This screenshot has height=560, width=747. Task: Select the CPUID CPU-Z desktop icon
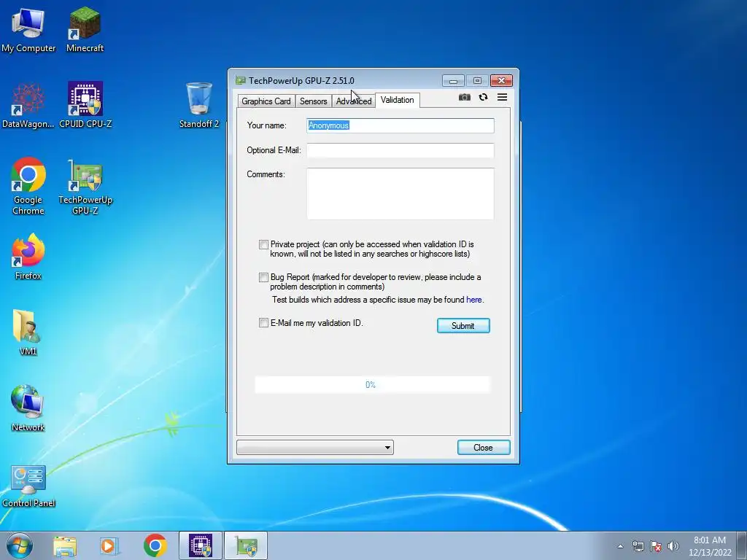tap(85, 106)
